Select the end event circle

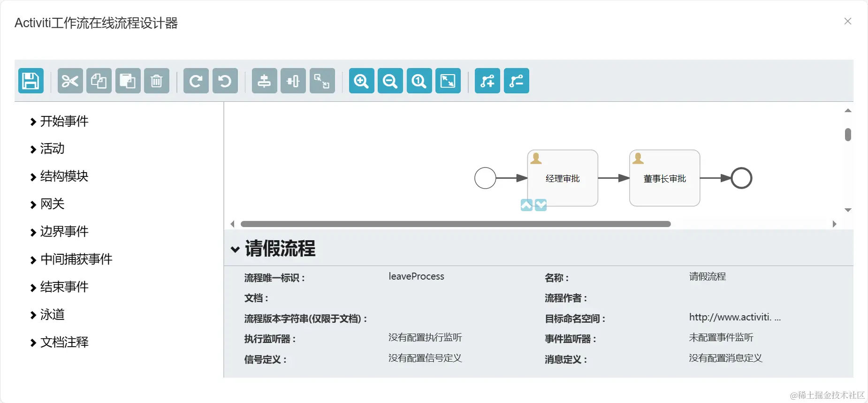(741, 178)
